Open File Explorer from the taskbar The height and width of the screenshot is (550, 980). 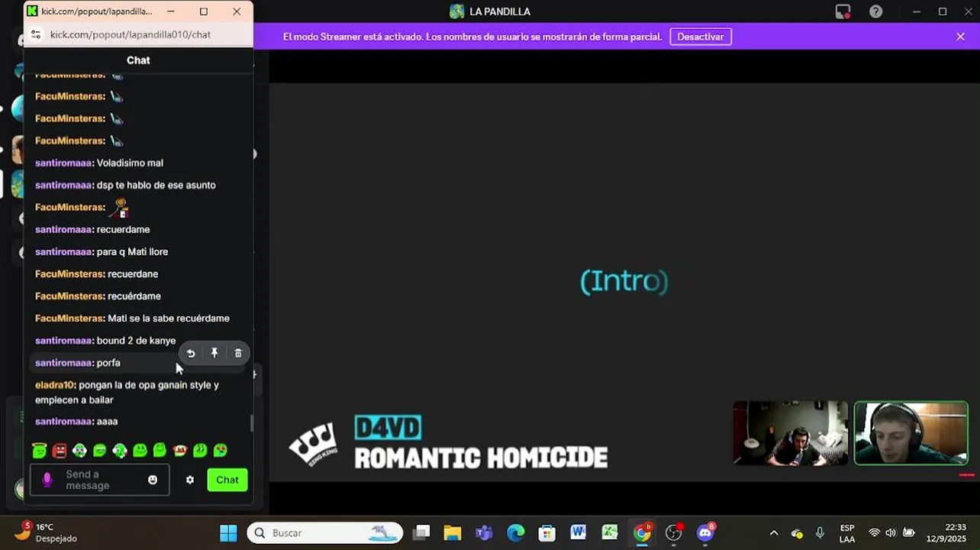pyautogui.click(x=453, y=532)
